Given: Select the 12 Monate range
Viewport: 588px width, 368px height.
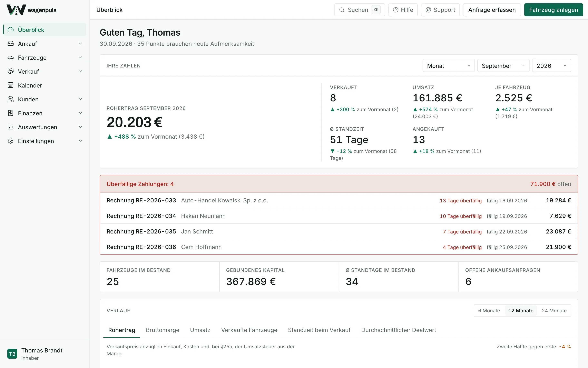Looking at the screenshot, I should (x=521, y=311).
